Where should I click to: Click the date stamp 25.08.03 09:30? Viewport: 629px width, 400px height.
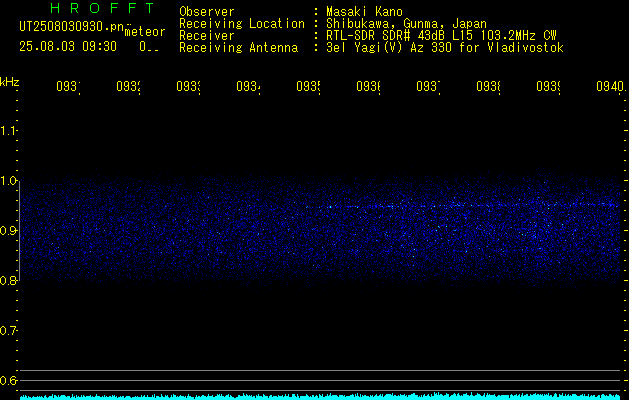pyautogui.click(x=68, y=47)
